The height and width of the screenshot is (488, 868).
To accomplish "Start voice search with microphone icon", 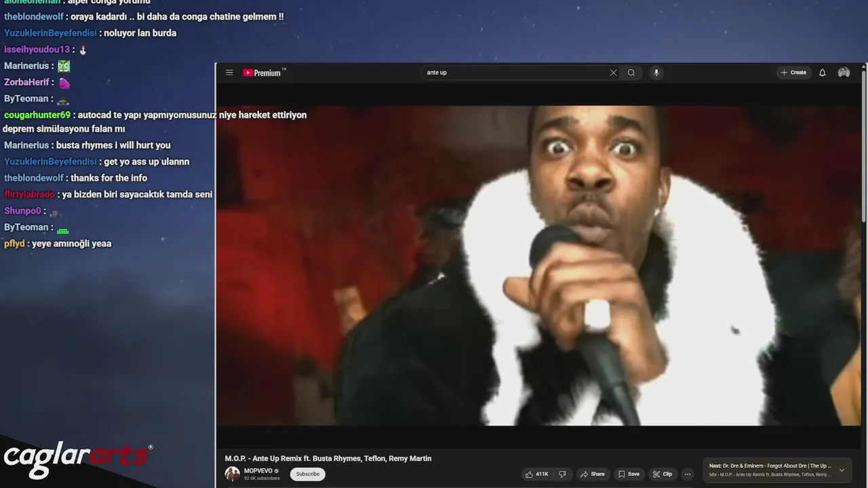I will tap(656, 73).
